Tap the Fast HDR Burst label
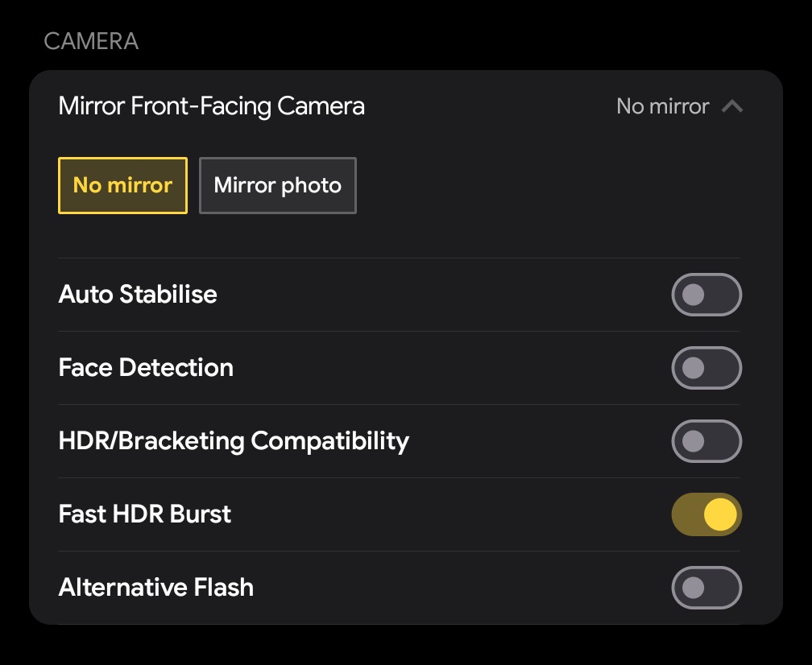Image resolution: width=812 pixels, height=665 pixels. (x=144, y=514)
